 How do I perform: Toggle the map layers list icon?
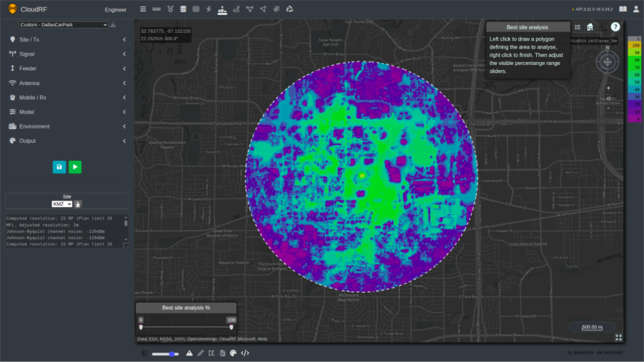578,27
